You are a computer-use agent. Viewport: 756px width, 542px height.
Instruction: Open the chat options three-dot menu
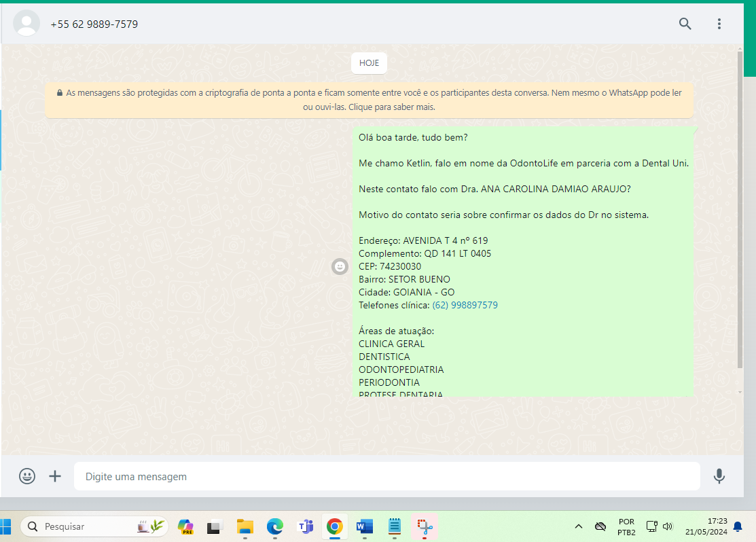click(x=719, y=24)
